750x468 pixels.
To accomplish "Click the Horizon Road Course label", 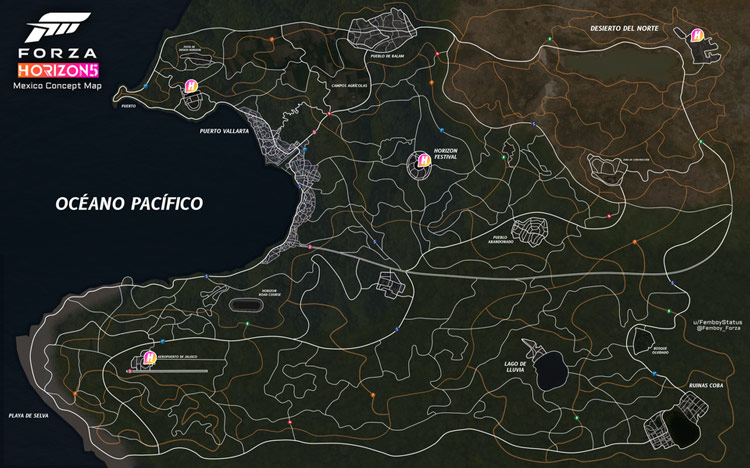I will coord(270,292).
